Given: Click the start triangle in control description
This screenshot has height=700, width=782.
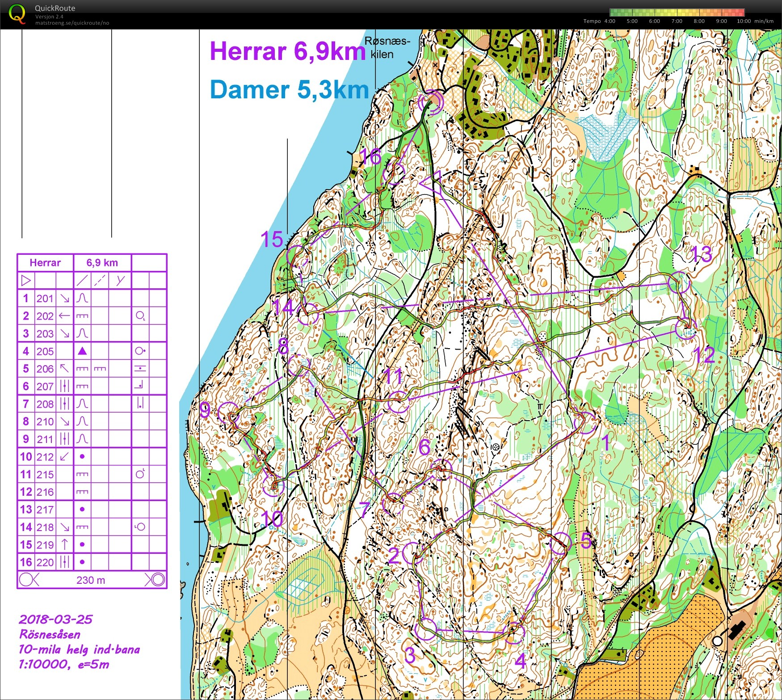Looking at the screenshot, I should (26, 281).
